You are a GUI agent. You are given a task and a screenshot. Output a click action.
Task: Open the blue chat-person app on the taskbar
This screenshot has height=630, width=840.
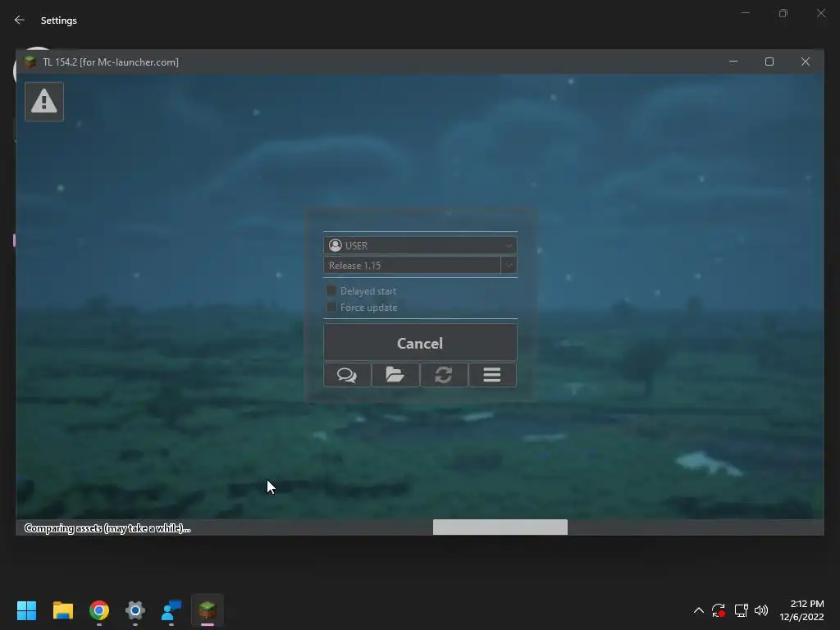pos(171,610)
